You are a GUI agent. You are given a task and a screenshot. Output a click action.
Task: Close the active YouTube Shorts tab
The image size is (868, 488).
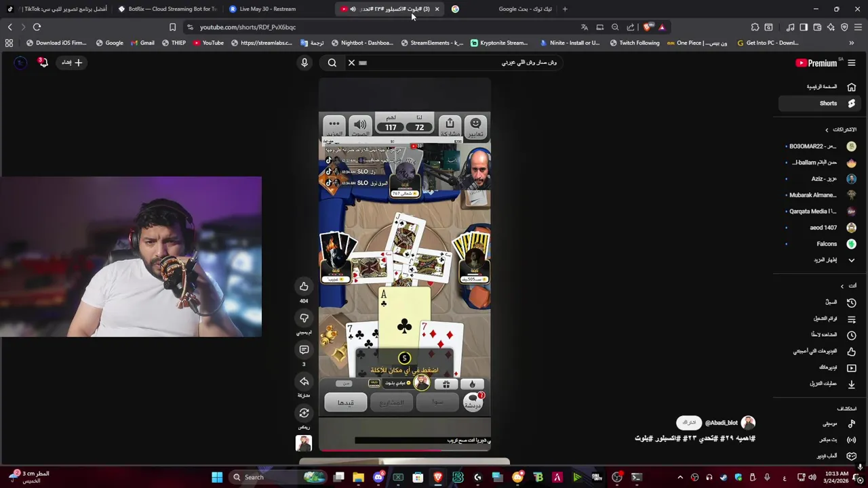pos(437,9)
